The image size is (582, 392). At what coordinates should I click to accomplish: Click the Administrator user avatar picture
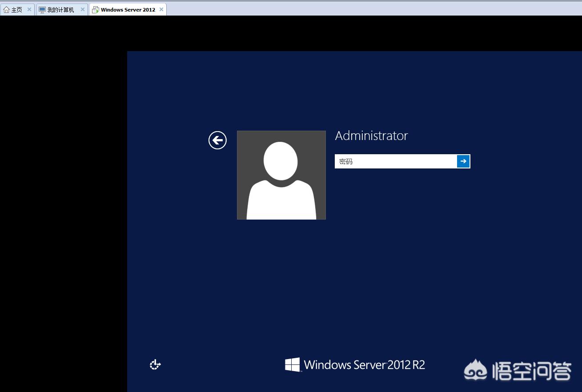point(281,175)
